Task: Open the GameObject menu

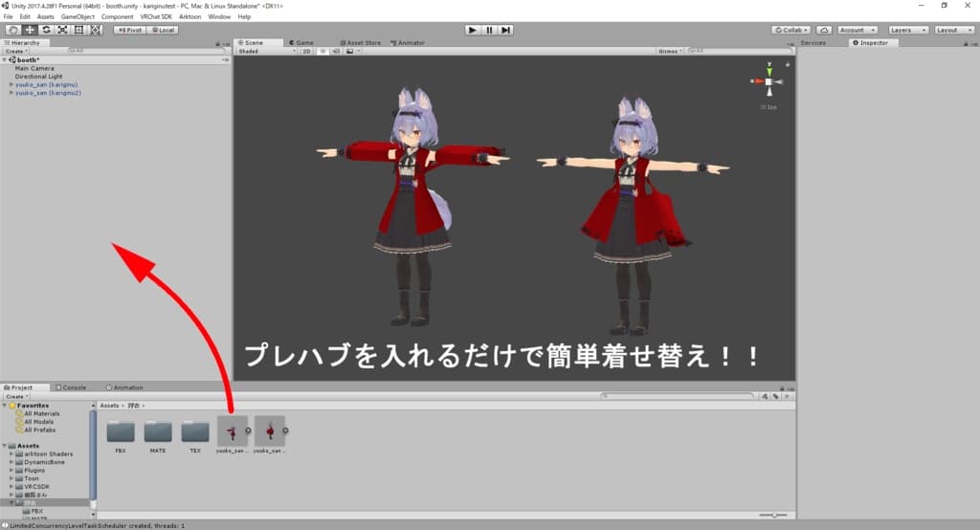Action: [x=78, y=17]
